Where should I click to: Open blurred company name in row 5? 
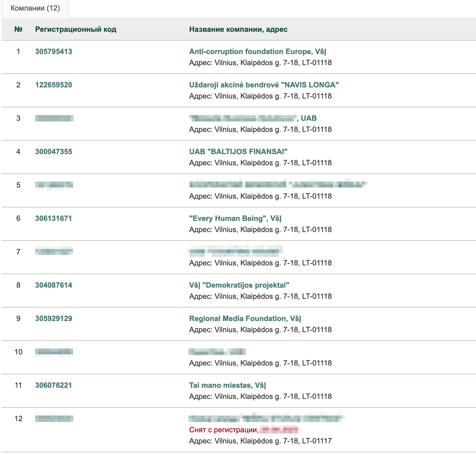tap(279, 184)
